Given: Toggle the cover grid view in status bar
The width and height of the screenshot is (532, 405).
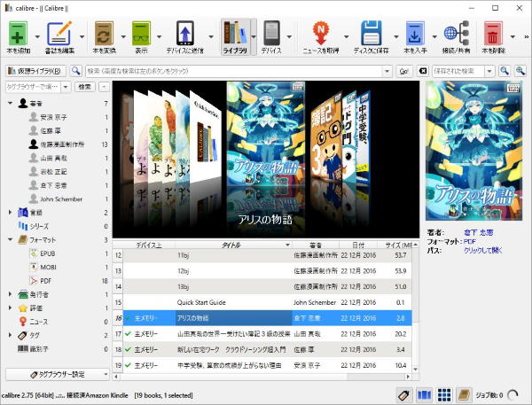Looking at the screenshot, I should 444,394.
